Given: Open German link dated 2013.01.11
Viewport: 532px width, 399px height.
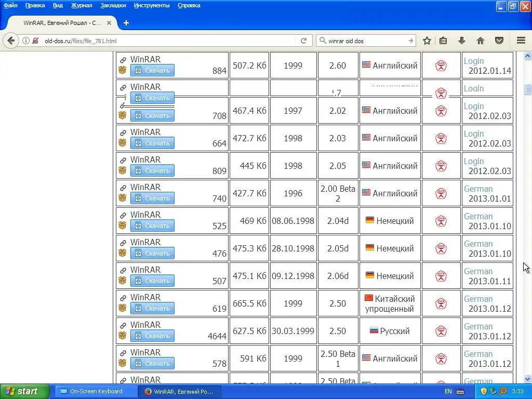Looking at the screenshot, I should coord(478,271).
